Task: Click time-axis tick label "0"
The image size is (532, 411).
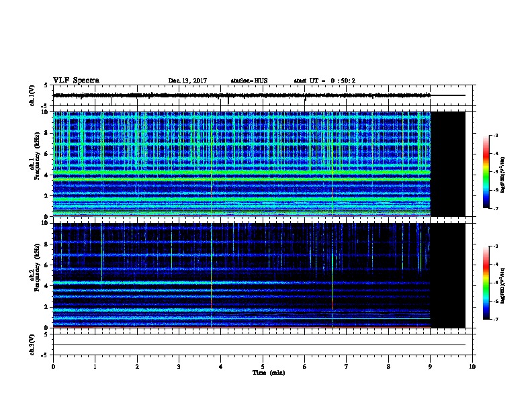Action: pos(53,367)
